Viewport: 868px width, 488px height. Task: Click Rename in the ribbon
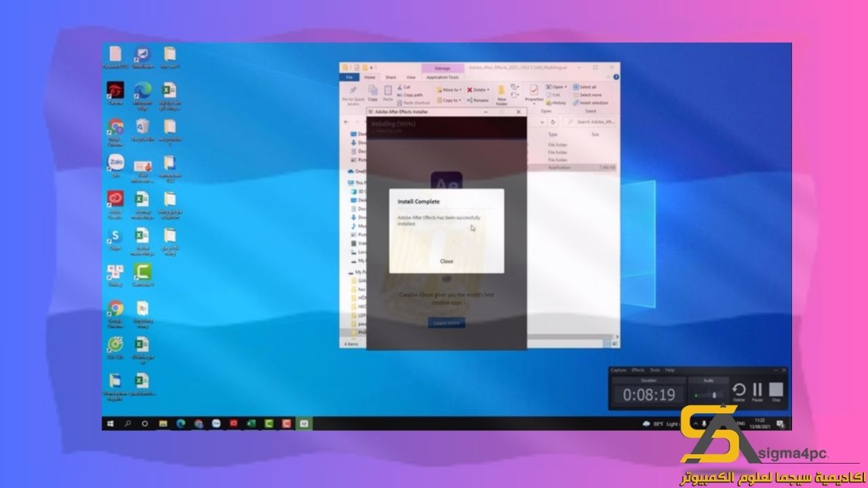pos(478,100)
